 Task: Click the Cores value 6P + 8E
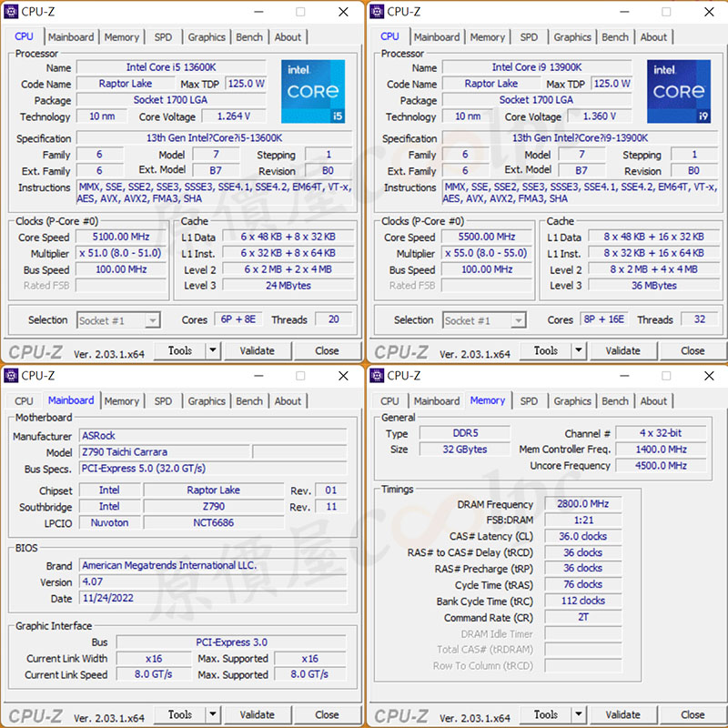pos(238,319)
